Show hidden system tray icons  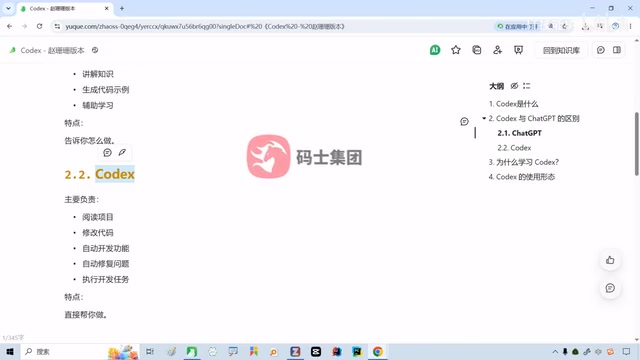[555, 351]
